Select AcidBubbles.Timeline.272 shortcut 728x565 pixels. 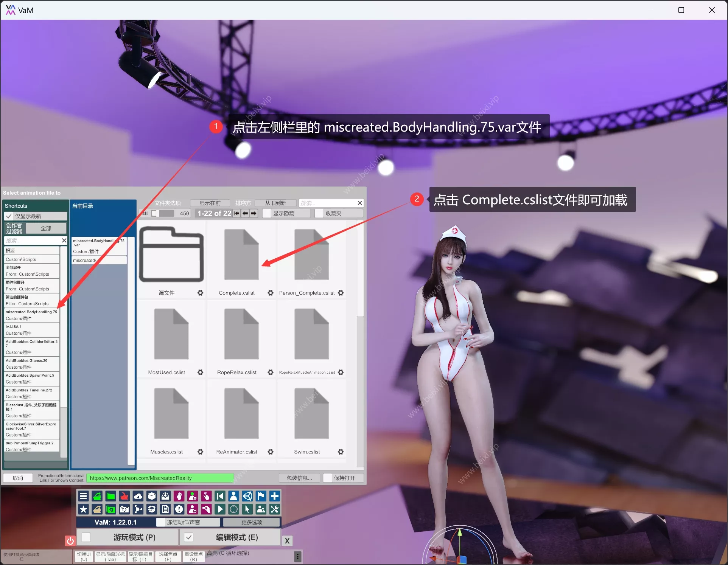(32, 393)
